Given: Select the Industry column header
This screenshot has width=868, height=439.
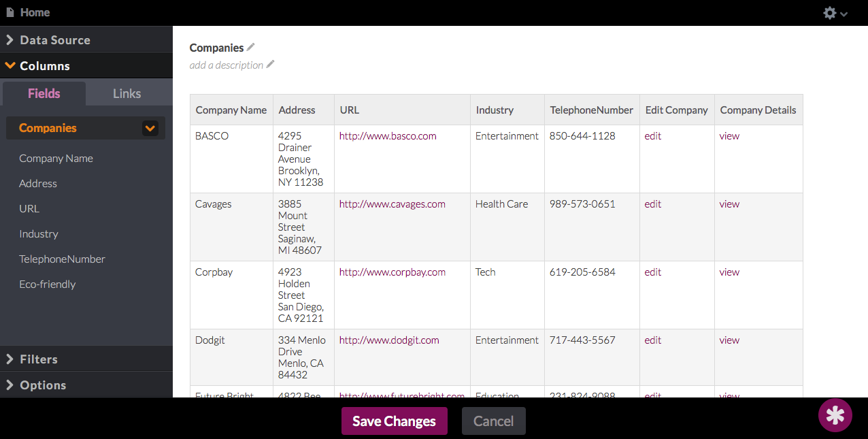Looking at the screenshot, I should click(507, 110).
